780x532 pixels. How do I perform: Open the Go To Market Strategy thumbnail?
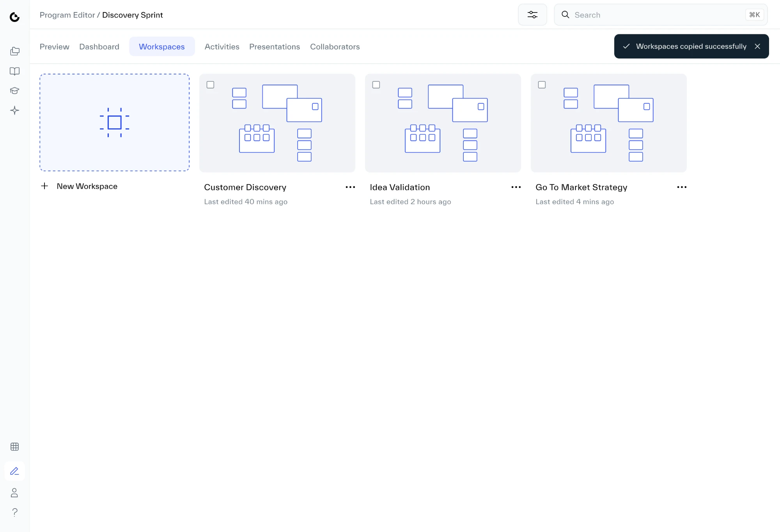[x=609, y=123]
